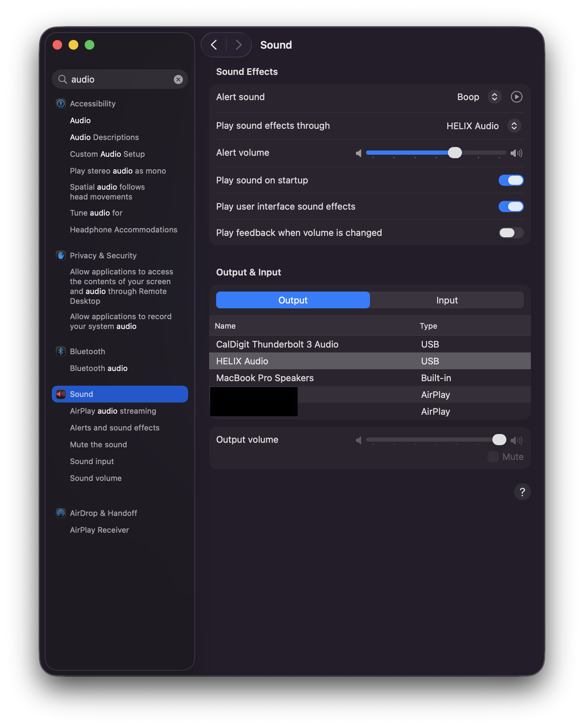Click the red Sound speaker icon
This screenshot has height=728, width=584.
coord(61,394)
